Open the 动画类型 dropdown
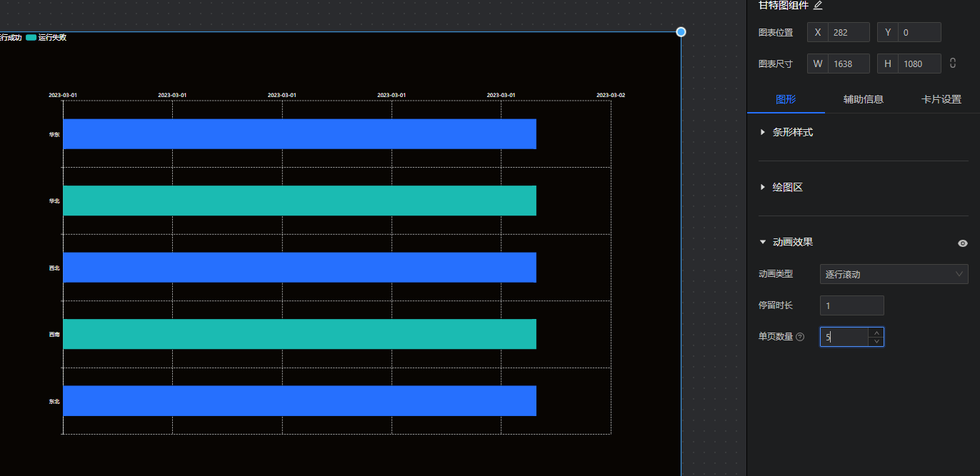The width and height of the screenshot is (980, 476). pos(894,274)
